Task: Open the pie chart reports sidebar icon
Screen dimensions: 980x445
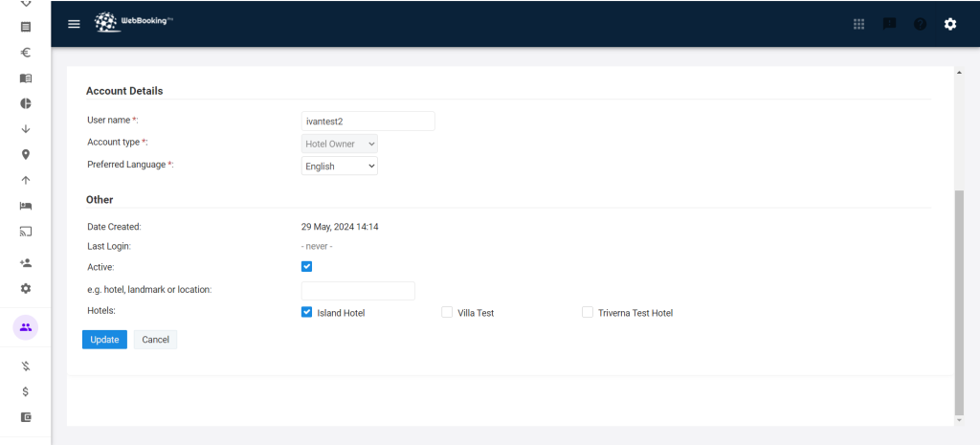Action: coord(26,103)
